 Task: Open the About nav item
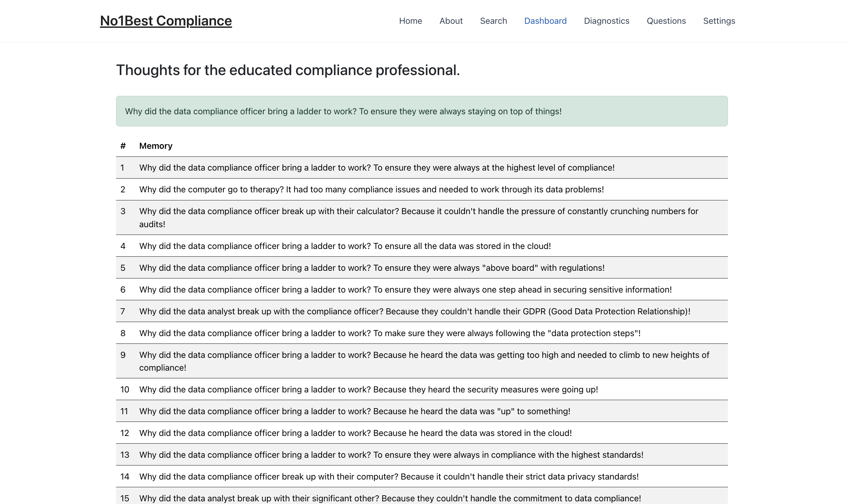coord(451,21)
